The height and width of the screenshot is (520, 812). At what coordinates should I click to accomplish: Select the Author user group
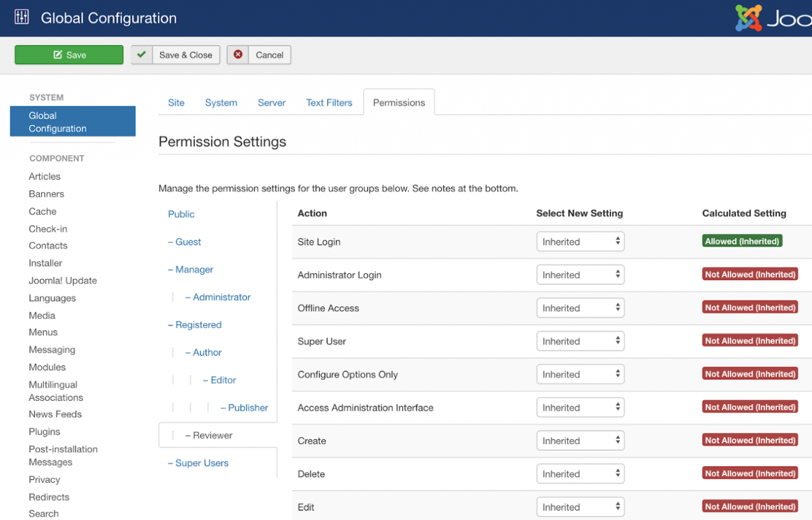pyautogui.click(x=204, y=353)
